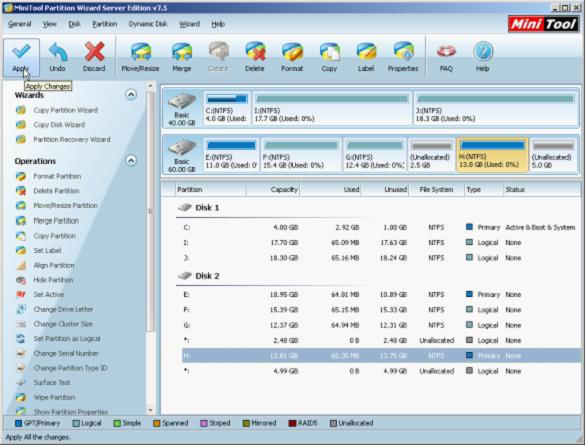Collapse the Operations section chevron
Image resolution: width=586 pixels, height=446 pixels.
pyautogui.click(x=131, y=161)
